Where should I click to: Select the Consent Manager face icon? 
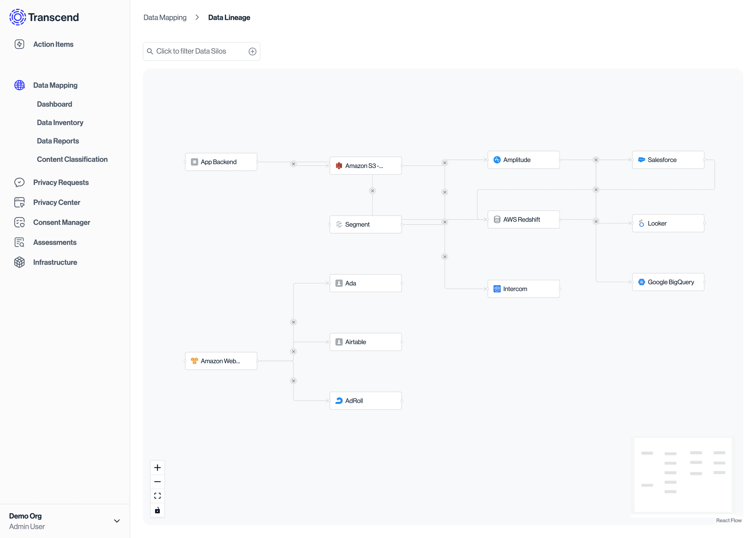pyautogui.click(x=19, y=222)
